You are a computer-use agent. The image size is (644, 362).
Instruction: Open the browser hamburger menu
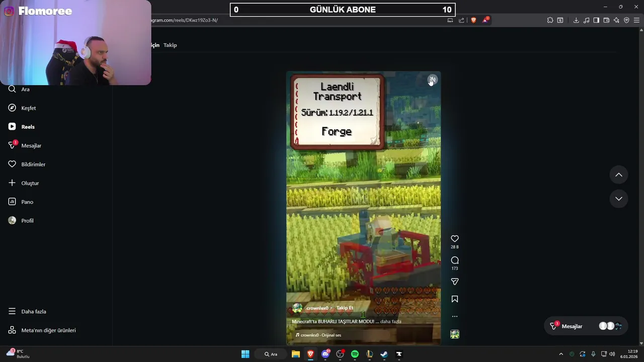tap(636, 20)
